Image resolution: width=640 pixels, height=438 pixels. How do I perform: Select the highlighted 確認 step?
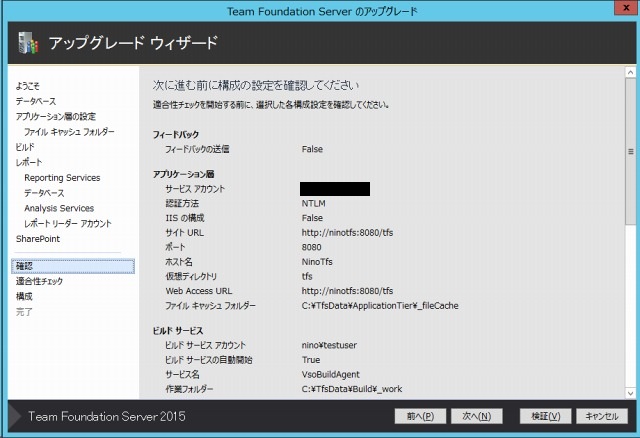[73, 266]
